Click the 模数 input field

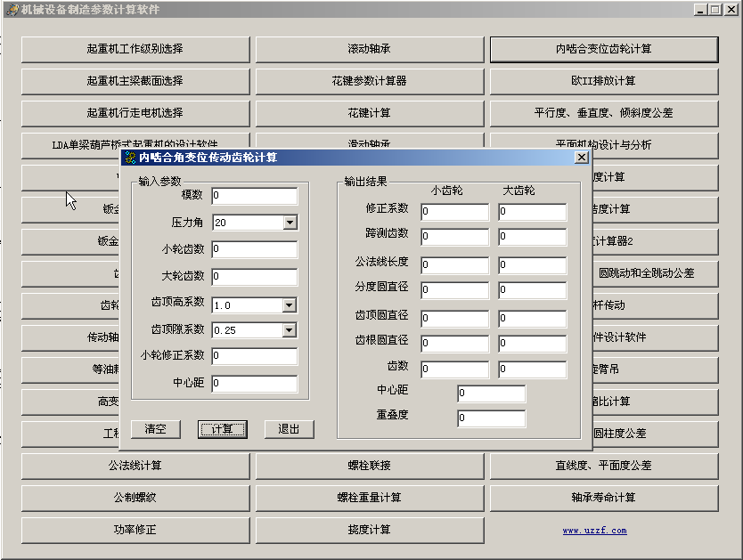[x=255, y=196]
